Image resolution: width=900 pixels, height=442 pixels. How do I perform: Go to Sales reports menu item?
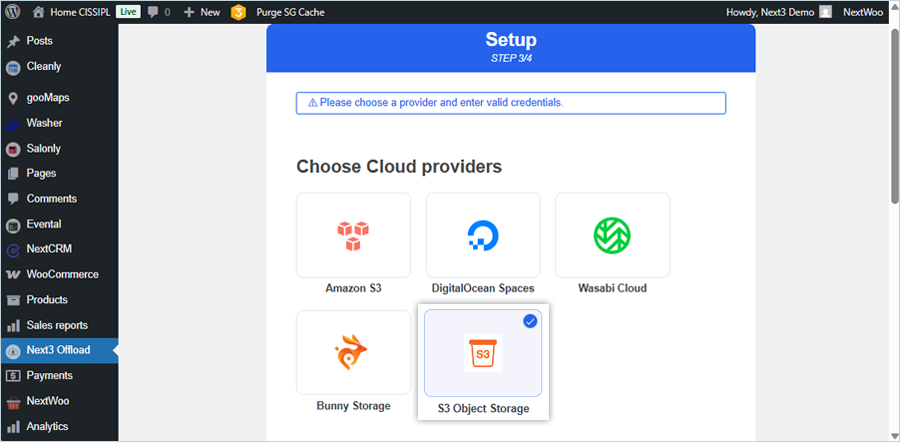click(x=57, y=325)
